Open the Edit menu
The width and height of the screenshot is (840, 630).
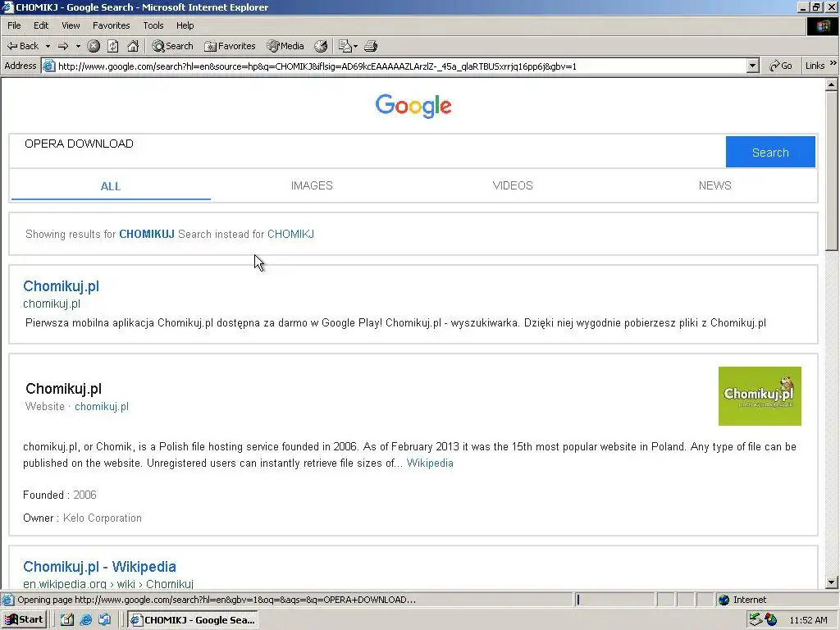pos(41,25)
